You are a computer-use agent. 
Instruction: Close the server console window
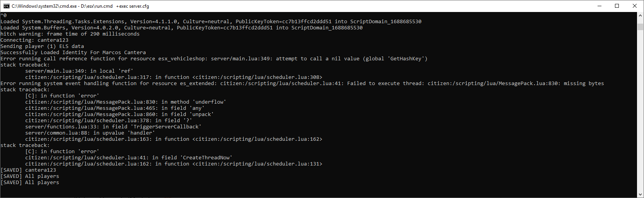pos(635,6)
